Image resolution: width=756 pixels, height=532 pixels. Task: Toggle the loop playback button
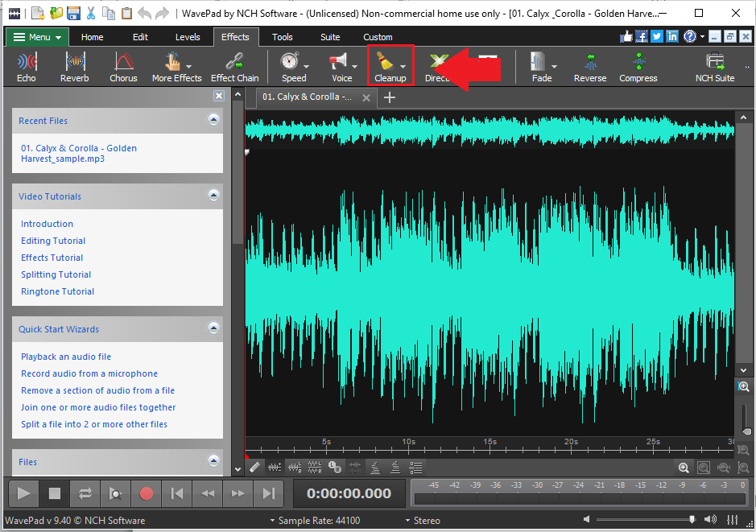(x=85, y=493)
